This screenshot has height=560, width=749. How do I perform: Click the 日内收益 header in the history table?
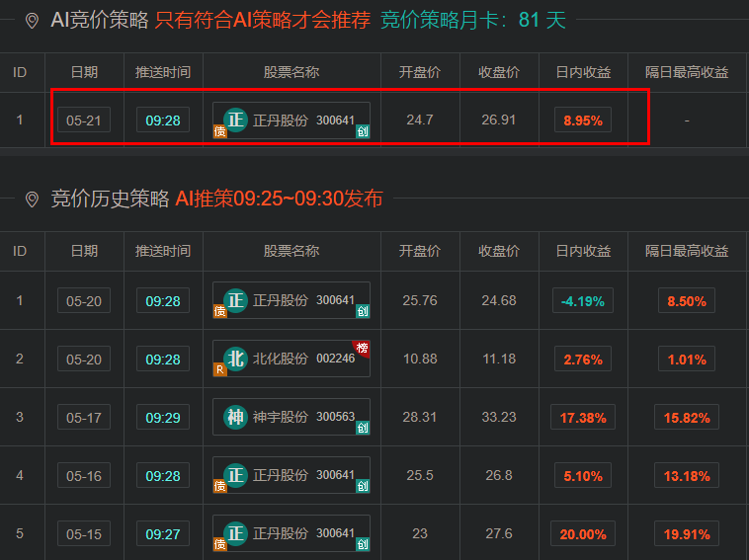(x=583, y=251)
